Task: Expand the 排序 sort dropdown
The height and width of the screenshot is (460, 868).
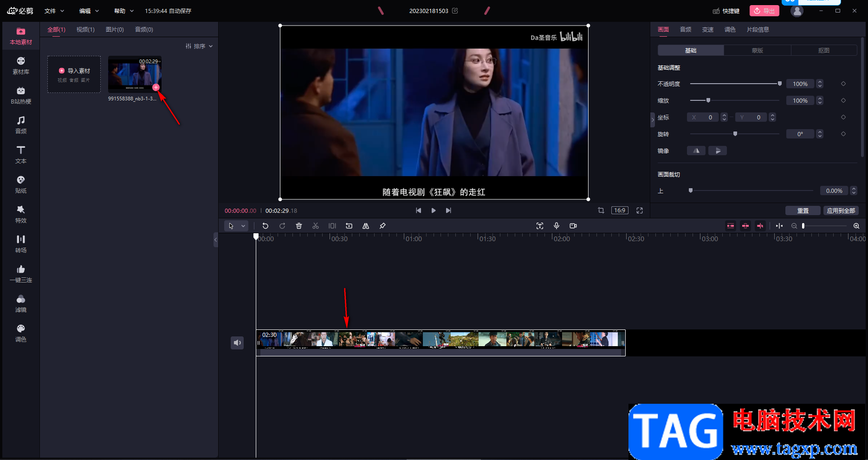Action: [199, 46]
